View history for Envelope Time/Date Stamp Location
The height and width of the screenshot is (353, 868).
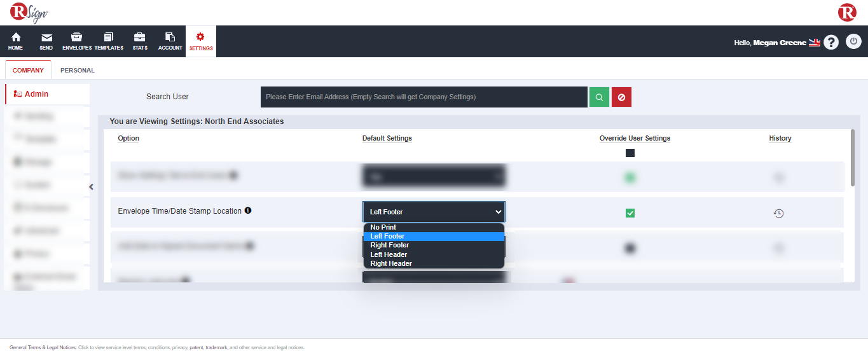[x=778, y=214]
